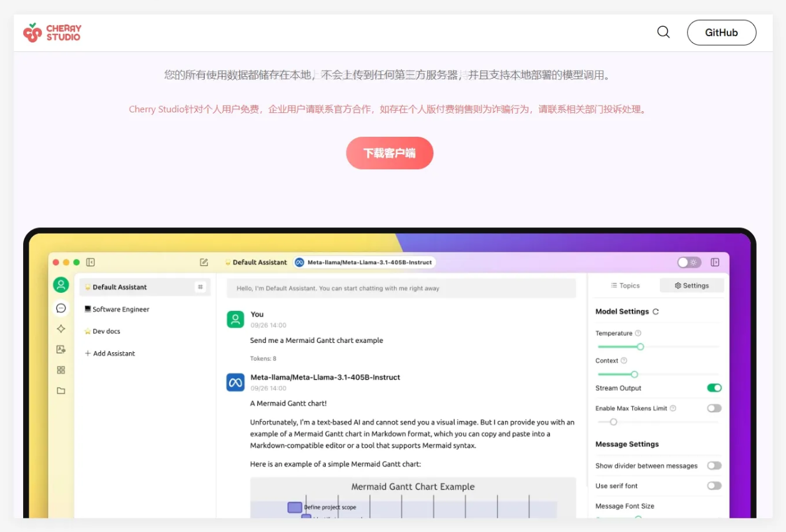
Task: Toggle the Use serif font switch
Action: pyautogui.click(x=714, y=486)
